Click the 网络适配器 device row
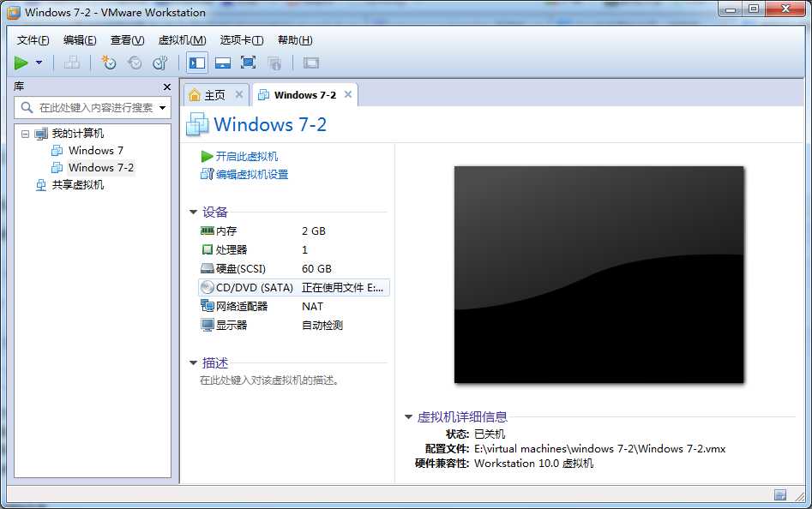This screenshot has height=509, width=812. 293,306
